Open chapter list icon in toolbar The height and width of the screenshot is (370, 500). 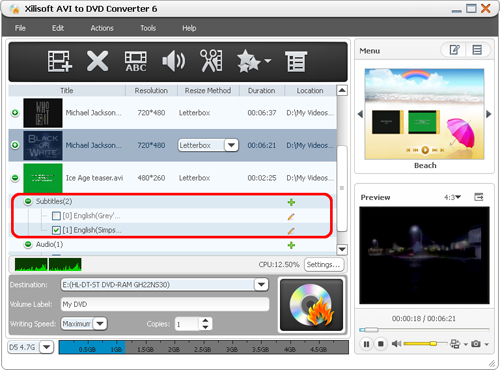296,61
